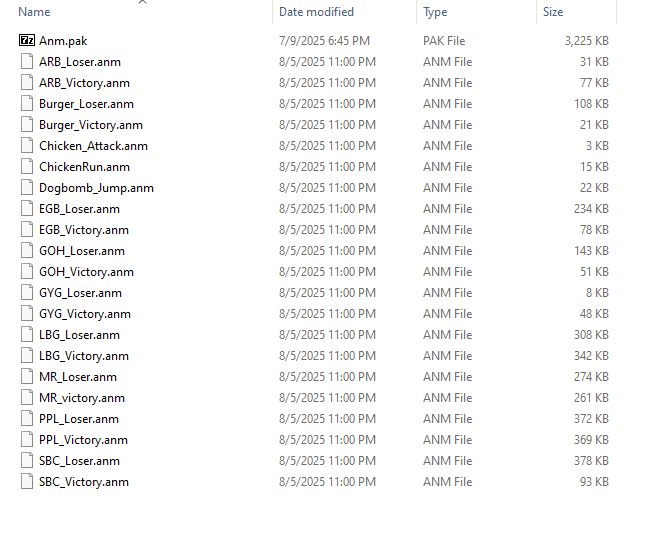Click the GYG_Victory.anm file icon
This screenshot has height=556, width=658.
pos(27,313)
